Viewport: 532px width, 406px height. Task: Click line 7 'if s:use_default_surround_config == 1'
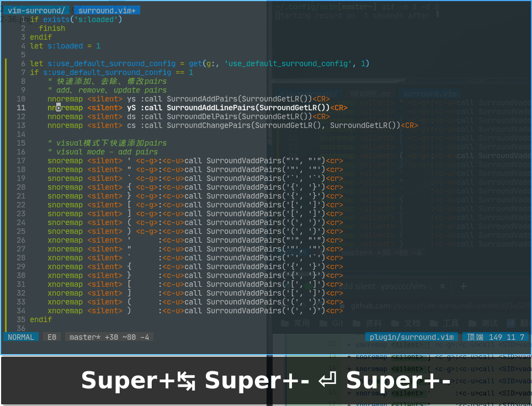(111, 72)
